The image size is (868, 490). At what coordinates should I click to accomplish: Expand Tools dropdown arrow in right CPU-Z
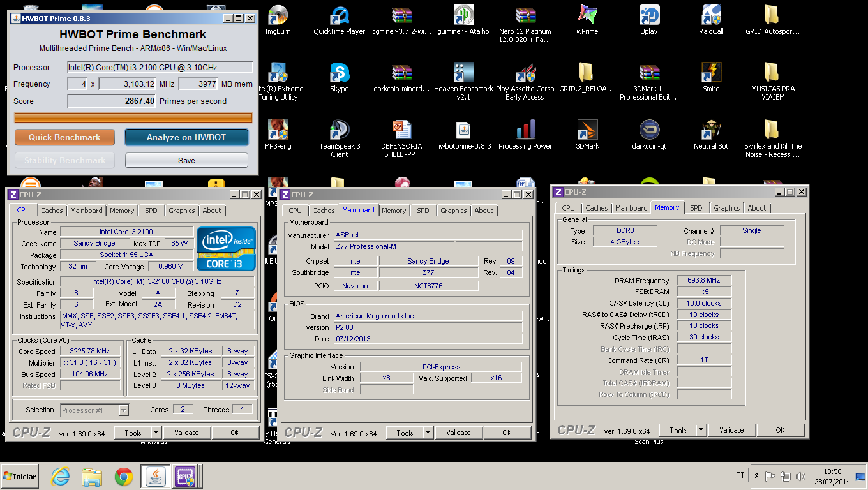coord(701,430)
